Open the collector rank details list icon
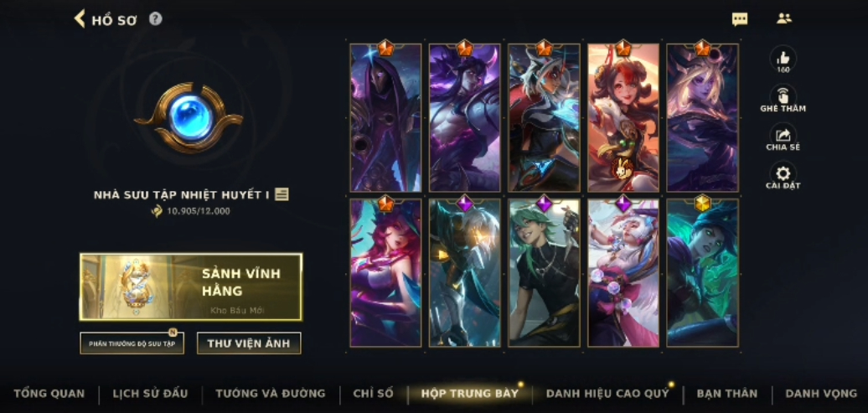Screen dimensions: 868x413 (282, 194)
